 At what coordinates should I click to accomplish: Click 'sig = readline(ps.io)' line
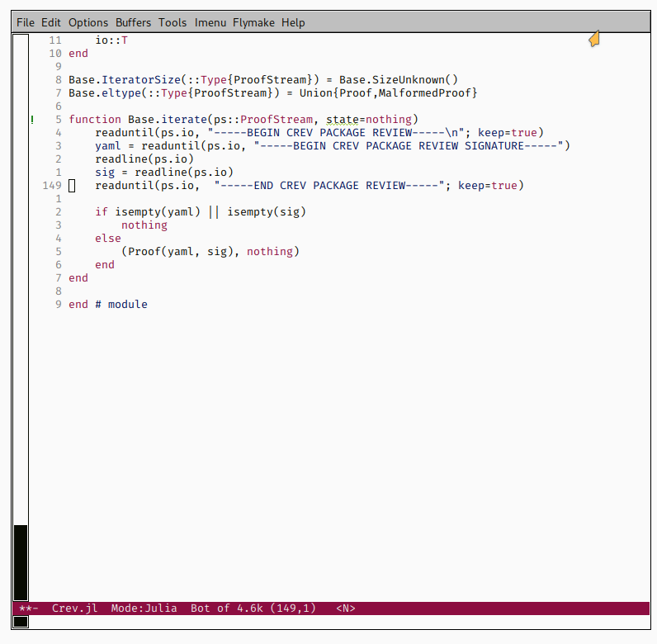coord(163,173)
